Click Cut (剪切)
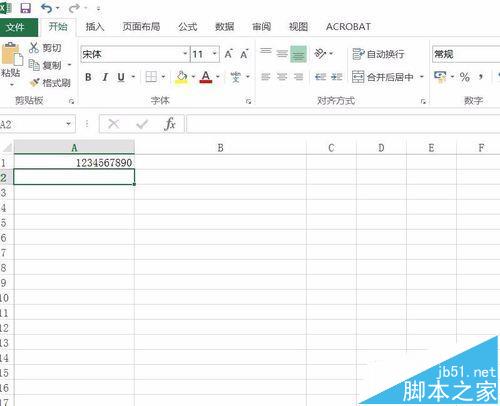The width and height of the screenshot is (500, 406). [x=45, y=48]
